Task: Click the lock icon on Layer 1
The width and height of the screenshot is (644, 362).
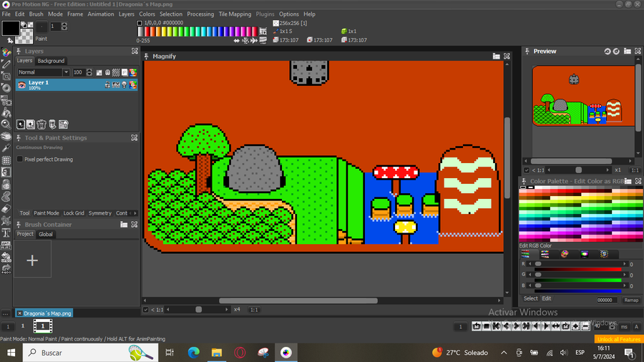Action: pyautogui.click(x=107, y=85)
